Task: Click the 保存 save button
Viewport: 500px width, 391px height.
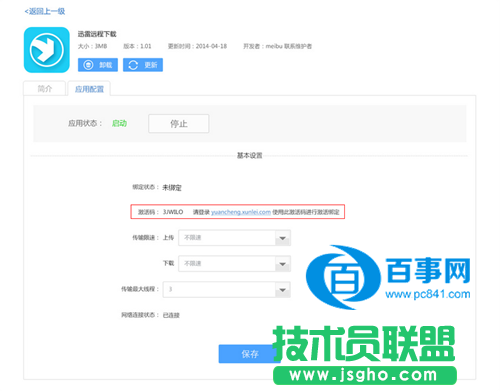Action: [x=250, y=354]
